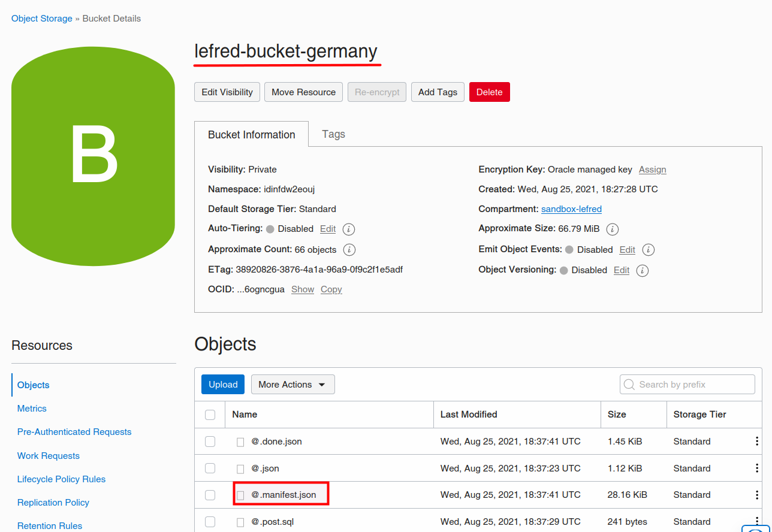The height and width of the screenshot is (532, 772).
Task: Click Copy link for OCID
Action: 331,289
